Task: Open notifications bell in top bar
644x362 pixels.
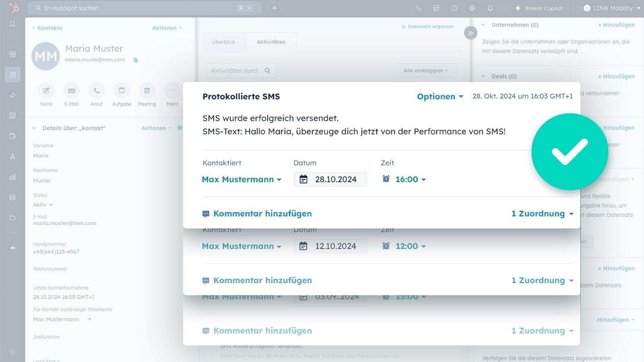Action: tap(490, 8)
